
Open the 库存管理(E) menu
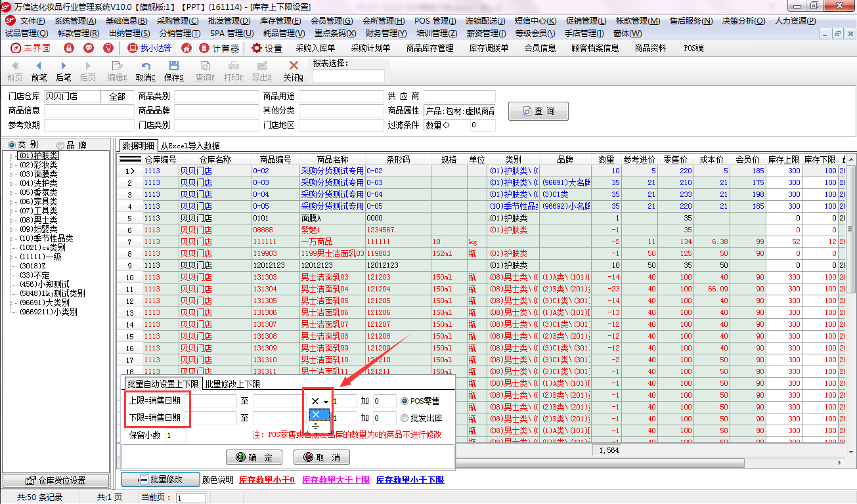pyautogui.click(x=280, y=21)
